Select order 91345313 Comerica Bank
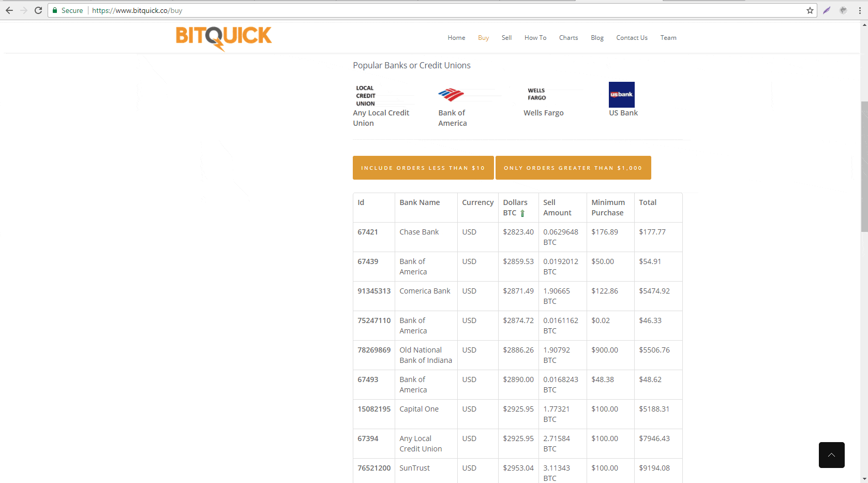Viewport: 868px width, 483px height. pyautogui.click(x=517, y=296)
